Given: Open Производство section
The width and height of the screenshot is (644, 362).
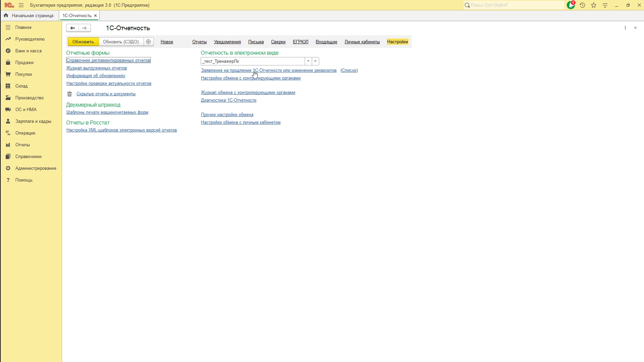Looking at the screenshot, I should [30, 98].
